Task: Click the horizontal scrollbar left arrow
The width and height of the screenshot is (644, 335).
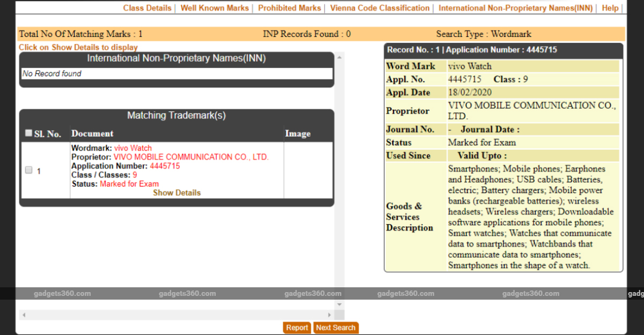Action: point(24,315)
